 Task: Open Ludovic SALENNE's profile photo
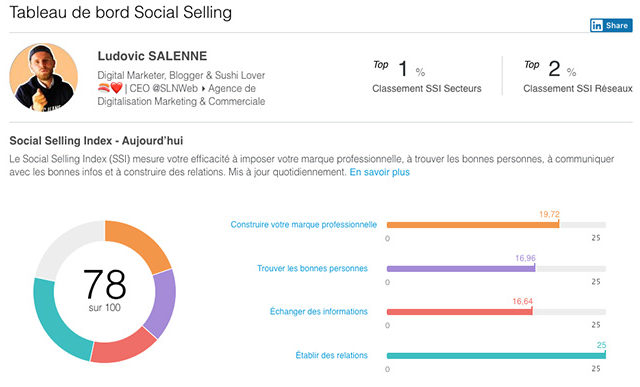pyautogui.click(x=44, y=77)
